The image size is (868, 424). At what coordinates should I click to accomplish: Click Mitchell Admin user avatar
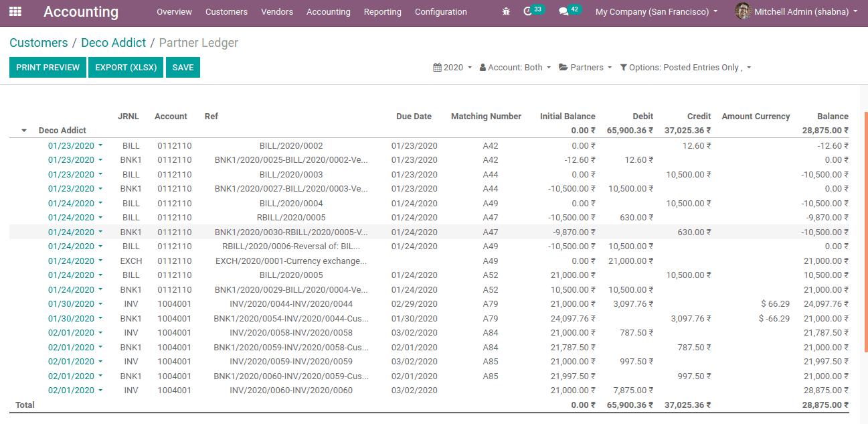[743, 11]
